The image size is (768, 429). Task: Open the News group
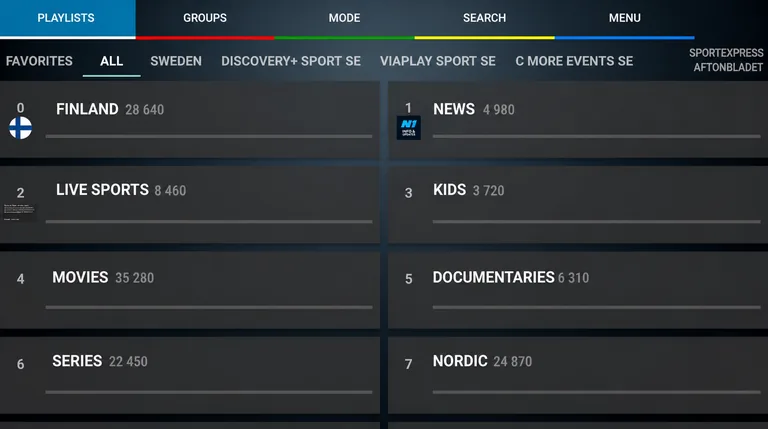tap(578, 119)
